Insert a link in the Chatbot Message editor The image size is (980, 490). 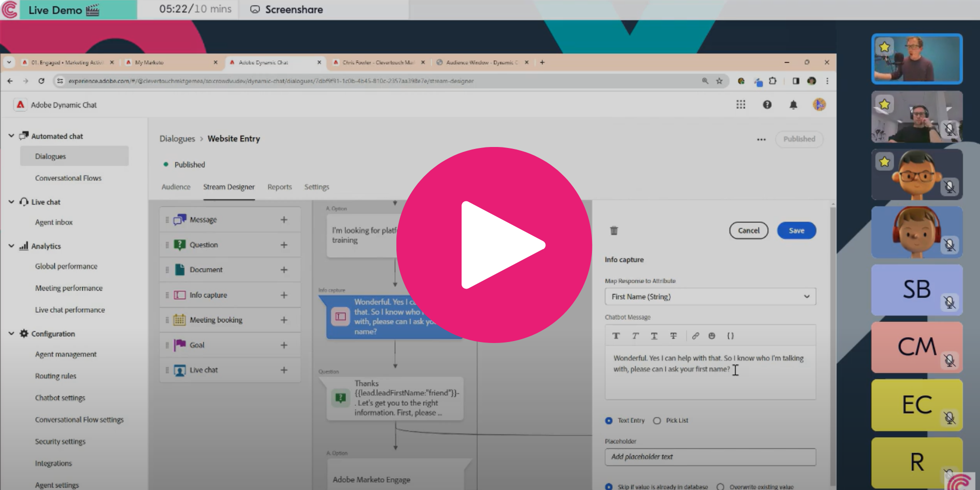point(695,336)
